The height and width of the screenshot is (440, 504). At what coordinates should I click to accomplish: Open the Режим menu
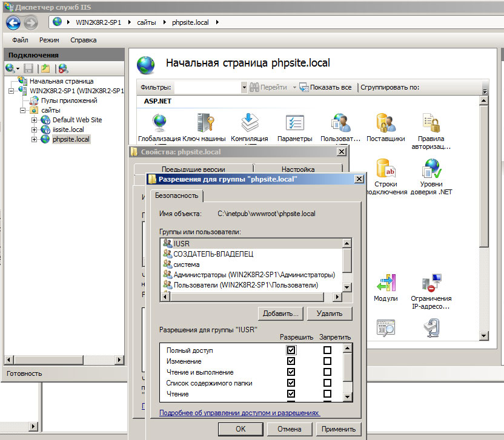pyautogui.click(x=49, y=40)
